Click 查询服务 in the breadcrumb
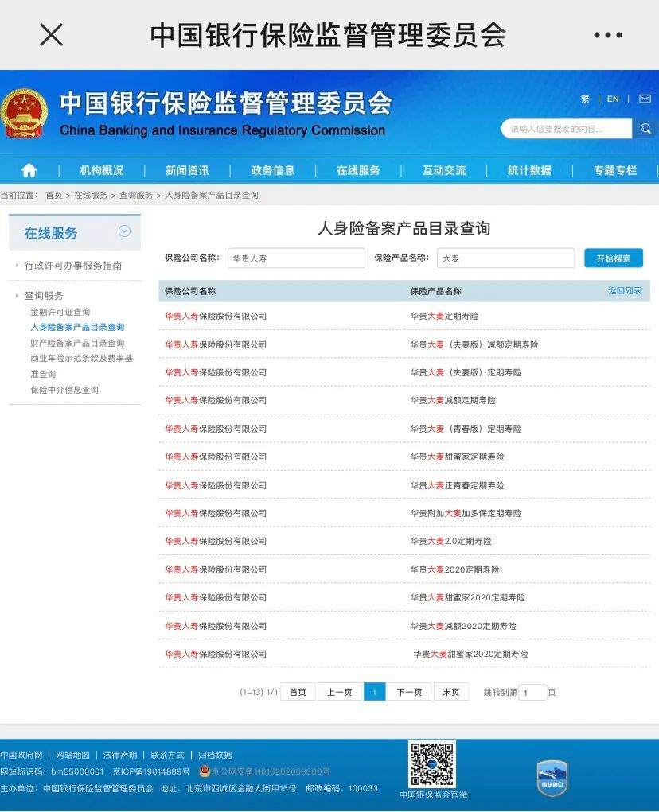 (x=136, y=195)
